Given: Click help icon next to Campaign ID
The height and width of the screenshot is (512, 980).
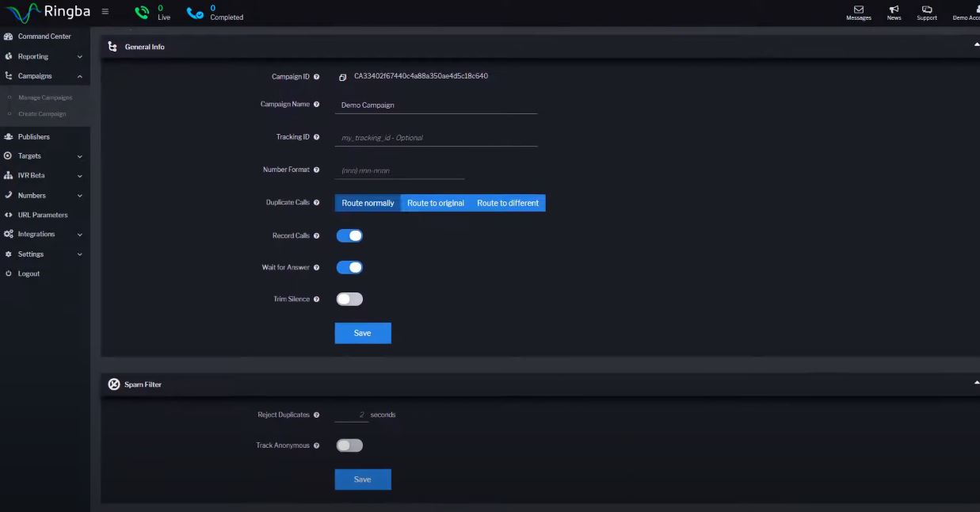Looking at the screenshot, I should point(317,77).
